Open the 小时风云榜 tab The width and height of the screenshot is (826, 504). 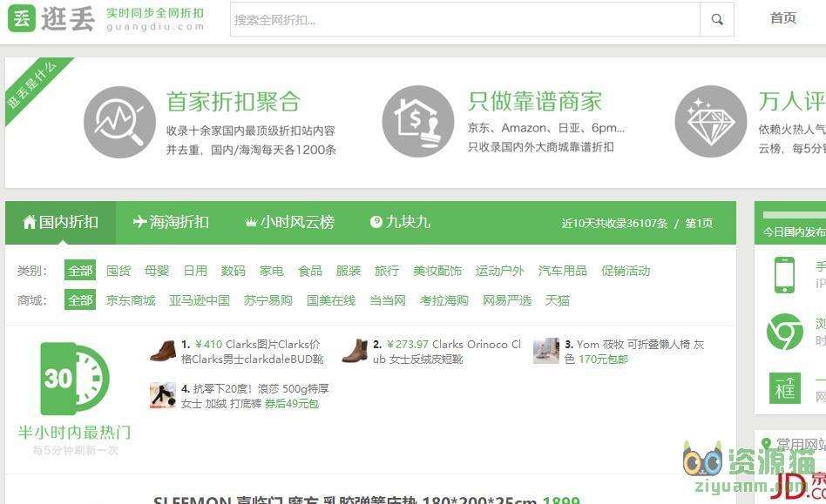(x=290, y=222)
